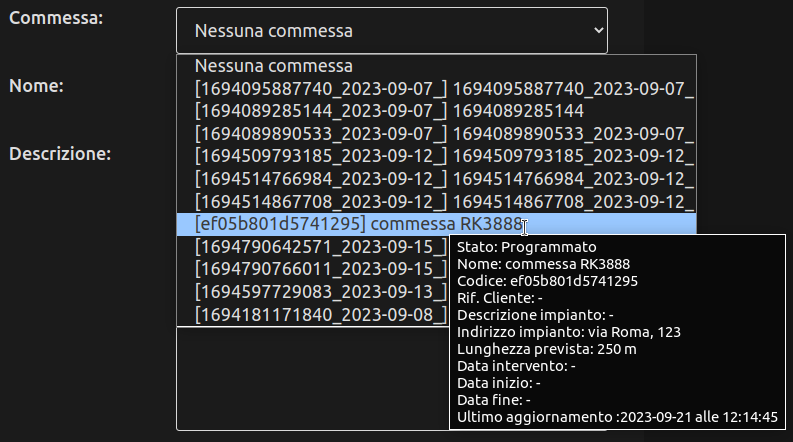793x442 pixels.
Task: Click the Commessa combo box chevron arrow
Action: pyautogui.click(x=598, y=31)
